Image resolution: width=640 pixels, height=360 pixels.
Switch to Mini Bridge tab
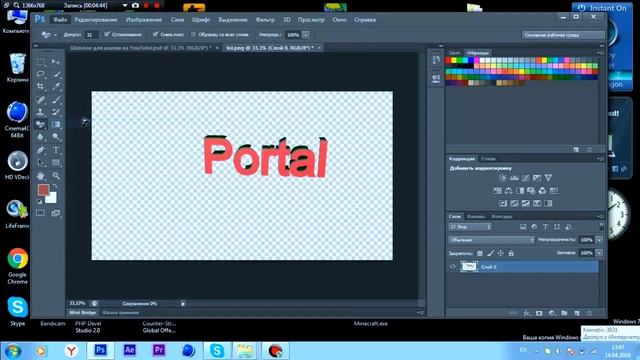[82, 313]
